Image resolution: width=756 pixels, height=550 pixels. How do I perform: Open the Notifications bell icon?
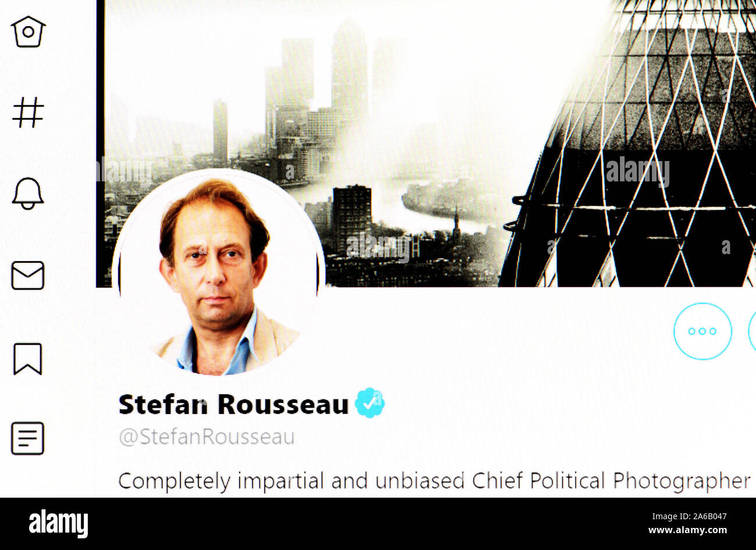[x=28, y=193]
